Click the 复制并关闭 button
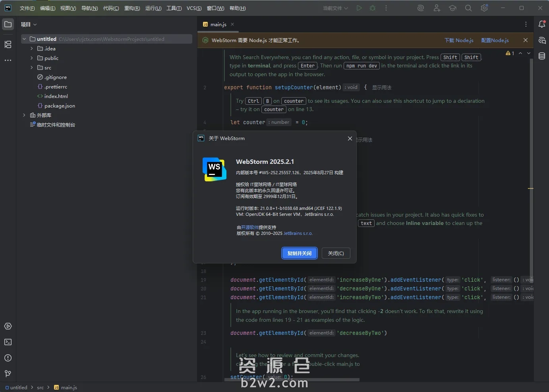This screenshot has height=392, width=549. 299,253
